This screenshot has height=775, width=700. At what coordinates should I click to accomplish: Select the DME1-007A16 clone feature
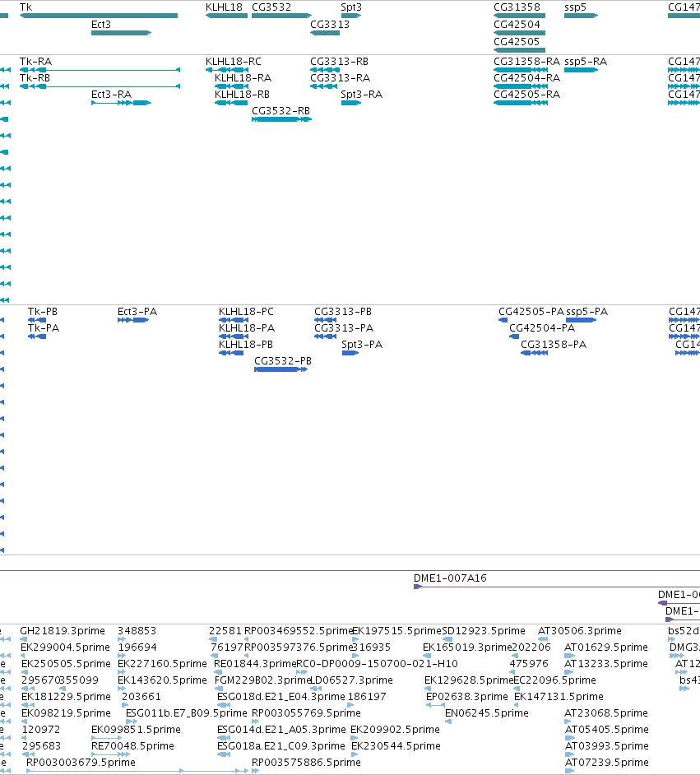(x=557, y=587)
